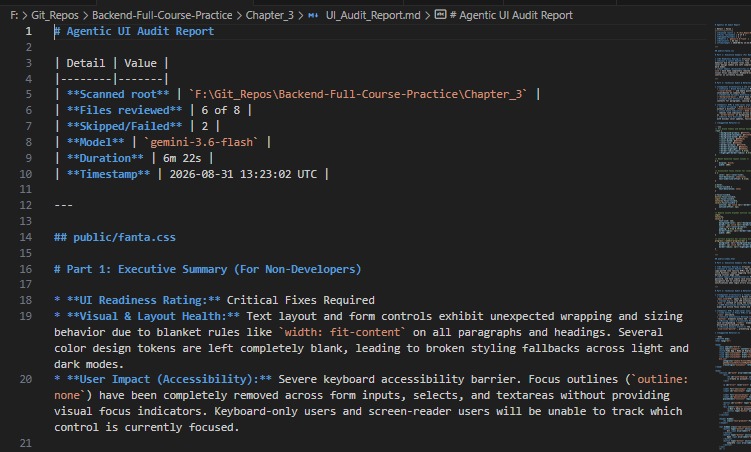Open the 'UI_Audit_Report.md' breadcrumb file

click(x=373, y=15)
